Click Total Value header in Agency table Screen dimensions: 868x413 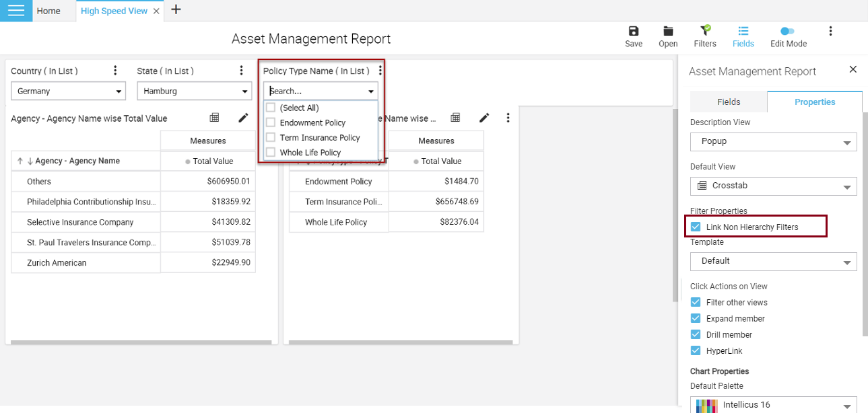(x=208, y=161)
